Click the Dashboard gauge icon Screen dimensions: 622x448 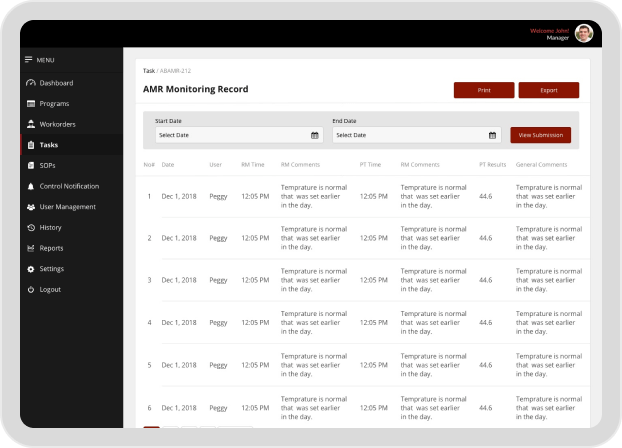coord(31,83)
